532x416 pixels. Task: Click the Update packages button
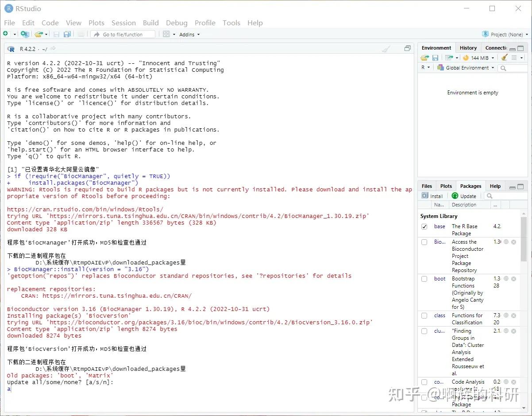click(x=464, y=196)
